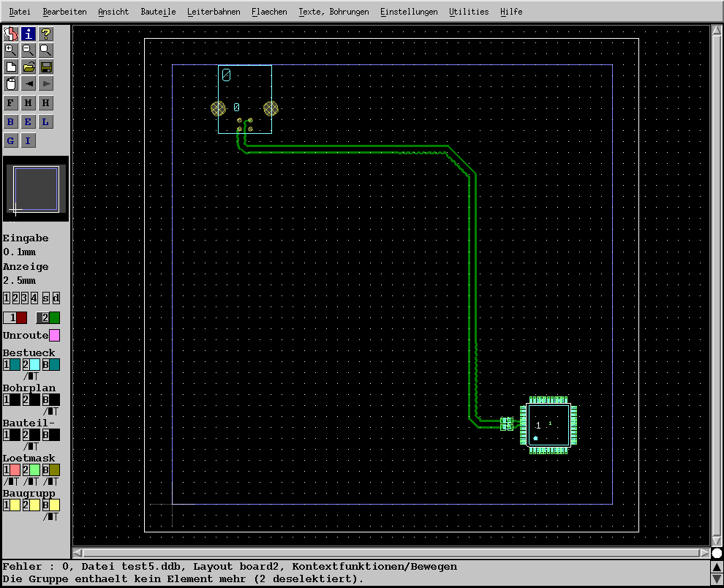The image size is (724, 588).
Task: Click the yellow question mark help icon
Action: coord(46,34)
